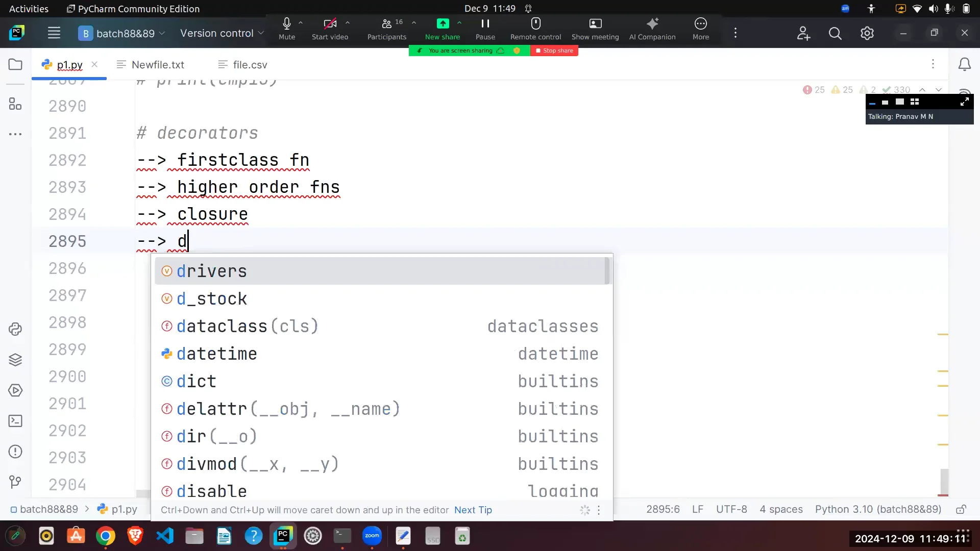Open the Structure tool window

(x=15, y=104)
